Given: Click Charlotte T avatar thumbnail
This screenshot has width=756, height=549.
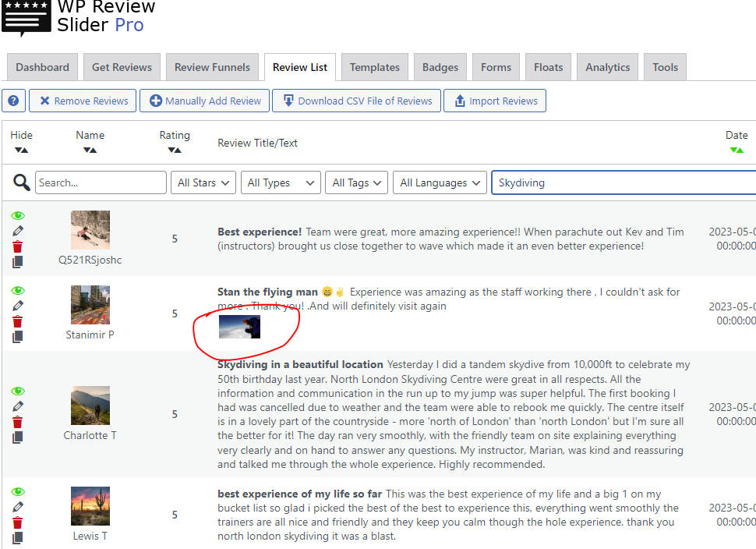Looking at the screenshot, I should [90, 406].
